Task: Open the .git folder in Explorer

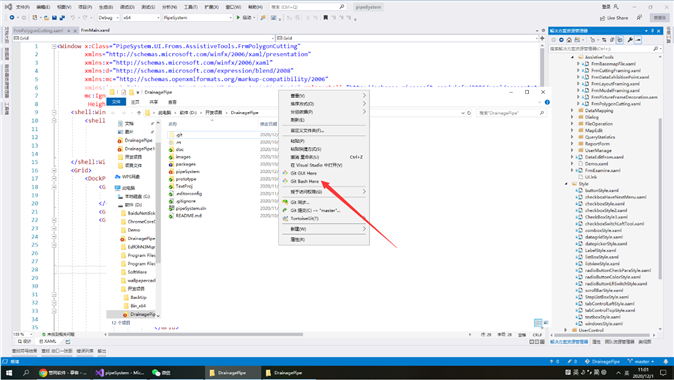Action: point(179,135)
